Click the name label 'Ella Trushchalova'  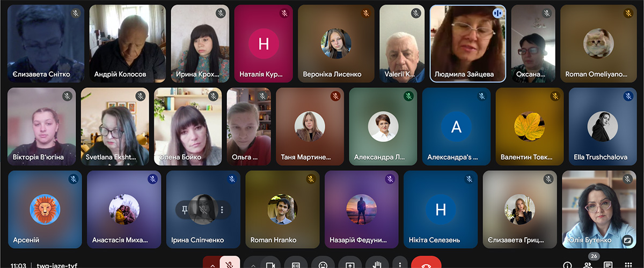tap(602, 158)
